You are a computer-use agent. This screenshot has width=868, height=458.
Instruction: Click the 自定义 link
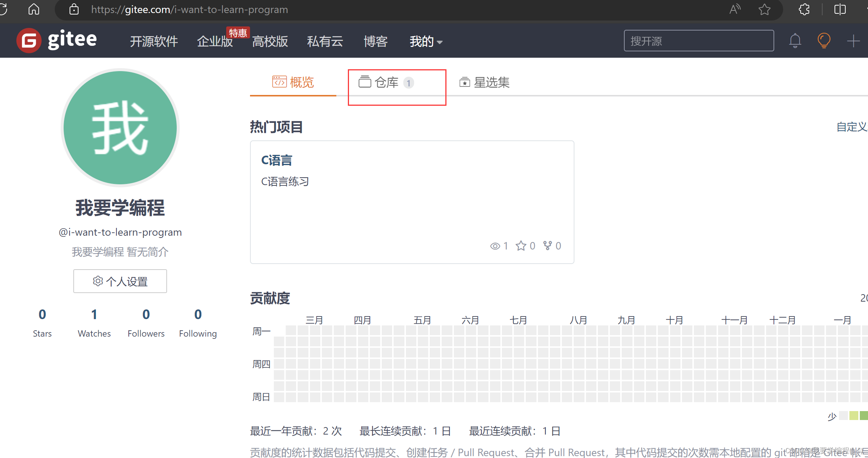pyautogui.click(x=852, y=127)
